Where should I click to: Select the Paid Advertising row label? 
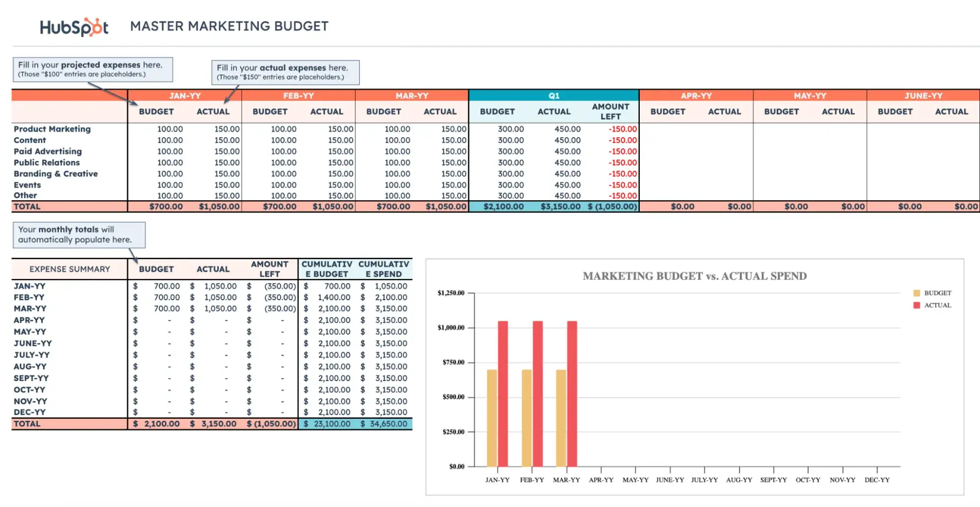(x=48, y=151)
